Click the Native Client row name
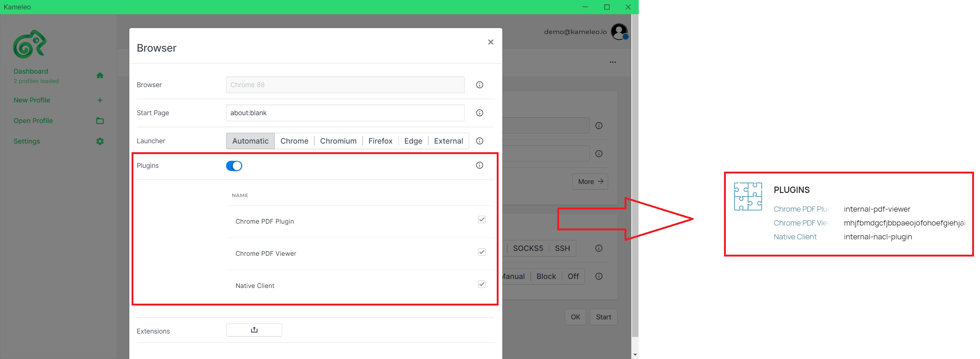Screen dimensions: 980x359 click(255, 286)
